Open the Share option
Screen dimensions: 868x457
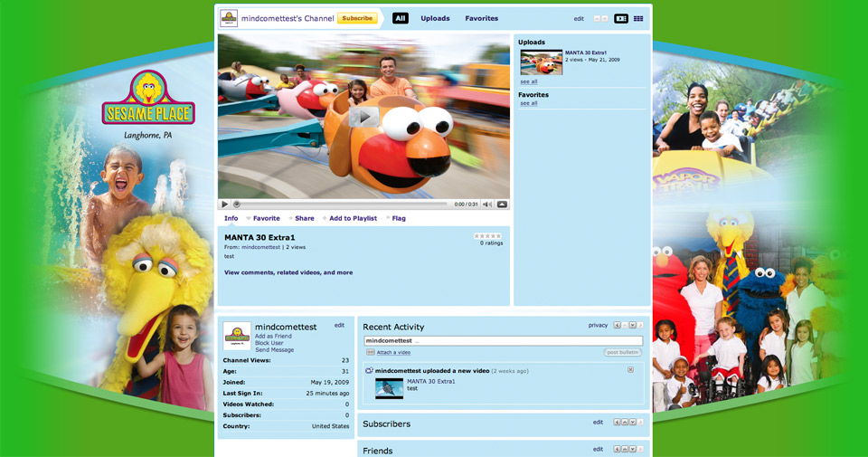point(305,218)
